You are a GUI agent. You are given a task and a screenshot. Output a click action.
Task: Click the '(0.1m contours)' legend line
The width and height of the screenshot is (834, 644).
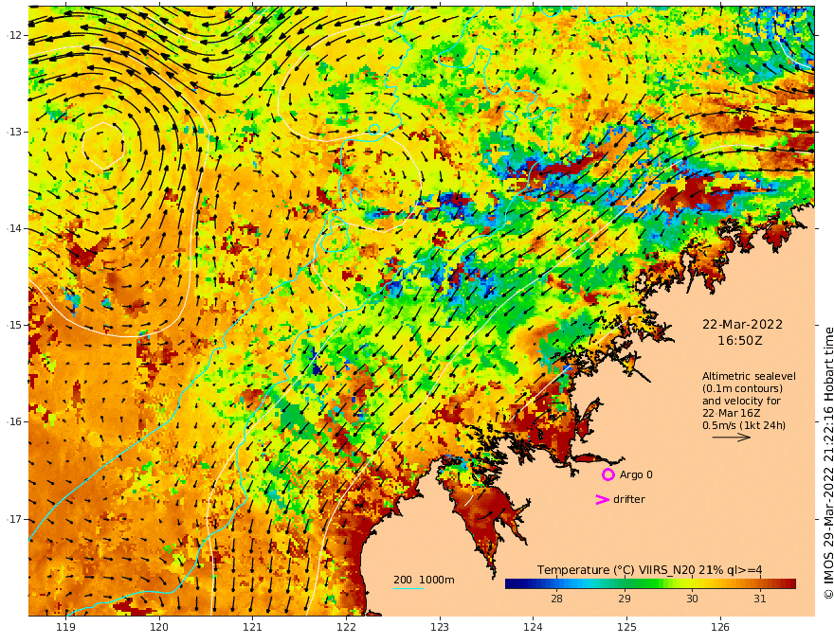click(742, 388)
